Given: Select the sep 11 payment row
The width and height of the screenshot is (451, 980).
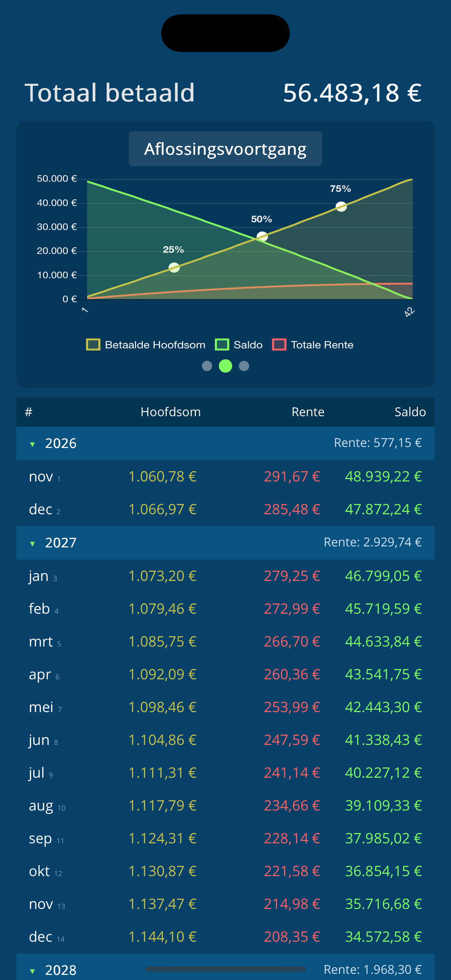Looking at the screenshot, I should coord(225,839).
